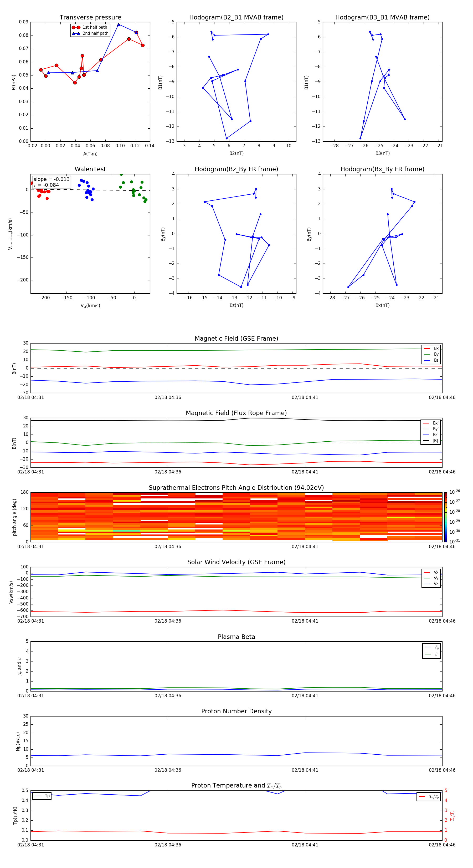The height and width of the screenshot is (868, 473).
Task: Click the "Proton Temperature and Te/Tp" title
Action: (236, 785)
